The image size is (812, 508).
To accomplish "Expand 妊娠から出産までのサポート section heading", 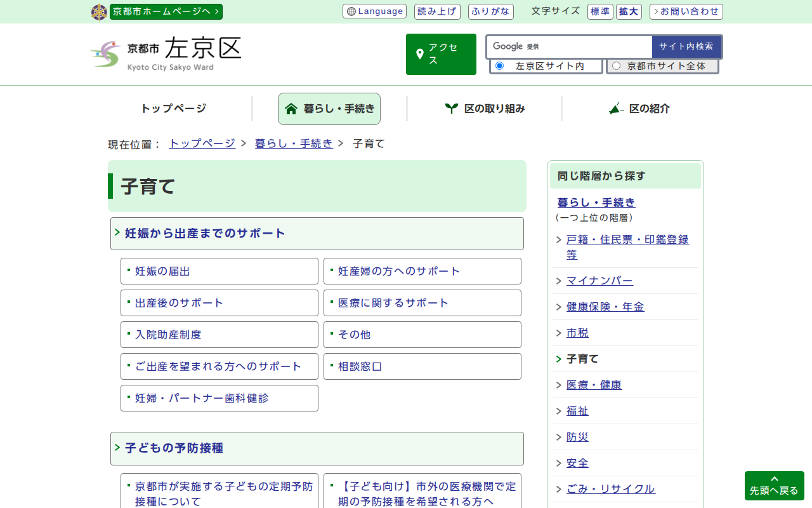I will [206, 233].
